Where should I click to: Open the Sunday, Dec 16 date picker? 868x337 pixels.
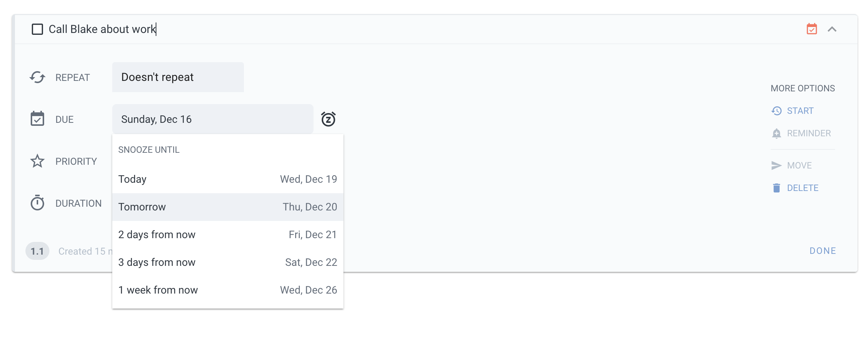click(212, 119)
